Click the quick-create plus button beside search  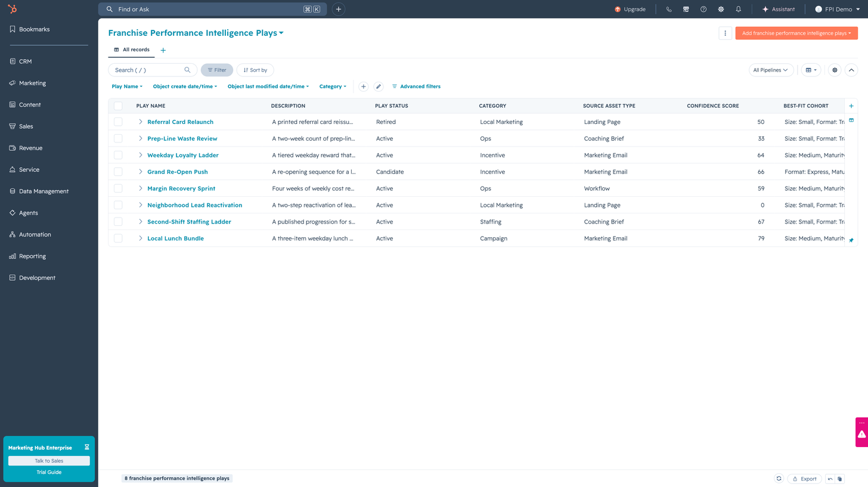pyautogui.click(x=338, y=9)
